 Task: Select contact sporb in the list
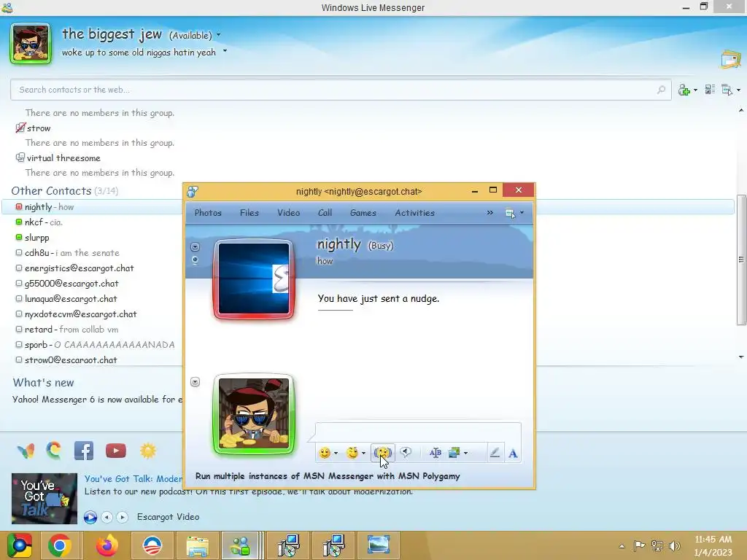click(368, 344)
